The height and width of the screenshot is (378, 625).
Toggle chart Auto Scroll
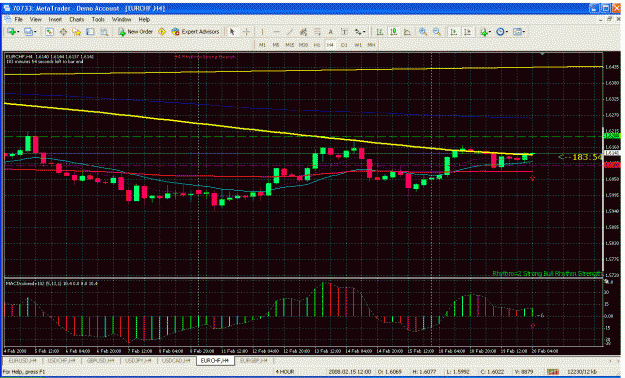pyautogui.click(x=454, y=32)
